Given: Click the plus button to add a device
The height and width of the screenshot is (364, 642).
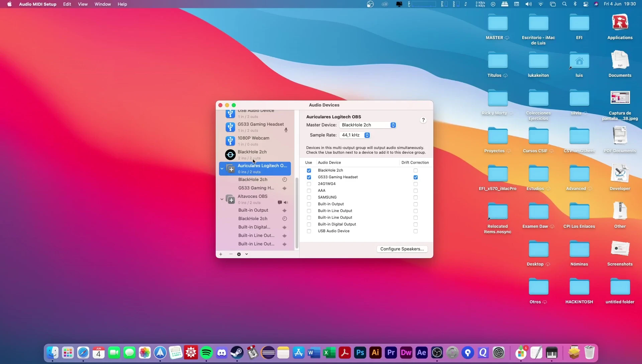Looking at the screenshot, I should click(x=221, y=254).
